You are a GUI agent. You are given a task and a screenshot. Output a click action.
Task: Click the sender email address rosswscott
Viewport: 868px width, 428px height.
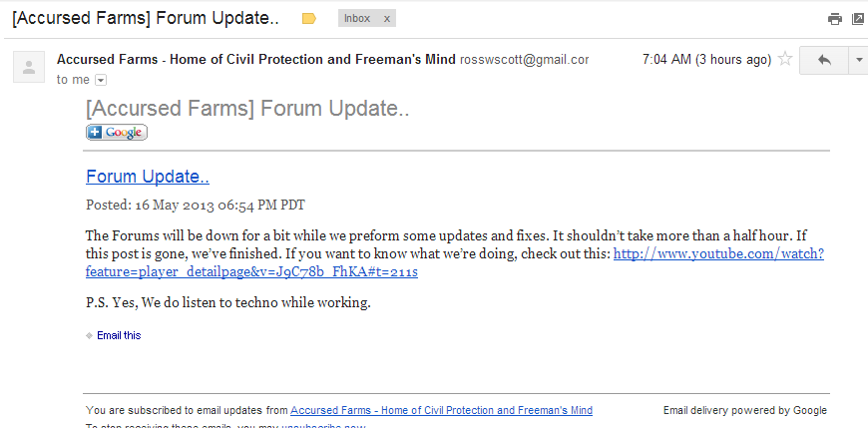click(x=524, y=59)
